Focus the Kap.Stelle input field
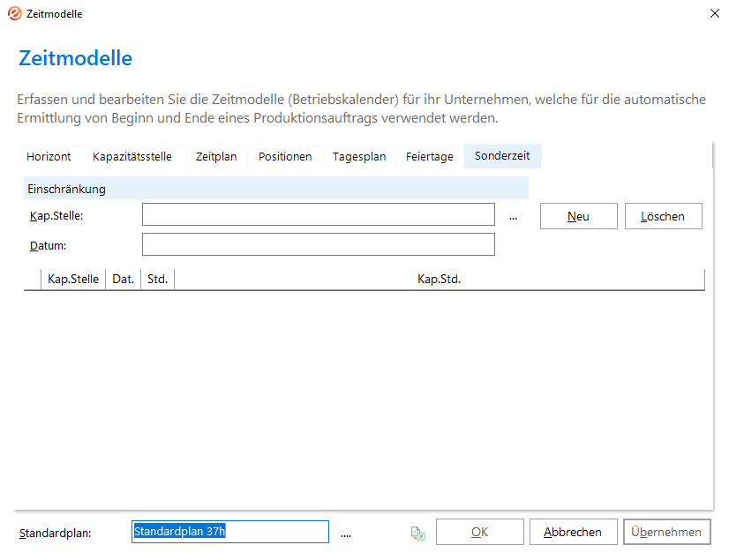The height and width of the screenshot is (560, 729). coord(318,214)
